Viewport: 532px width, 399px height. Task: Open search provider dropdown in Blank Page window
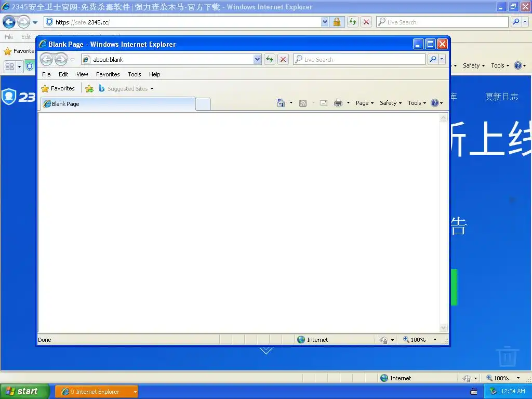(x=442, y=59)
